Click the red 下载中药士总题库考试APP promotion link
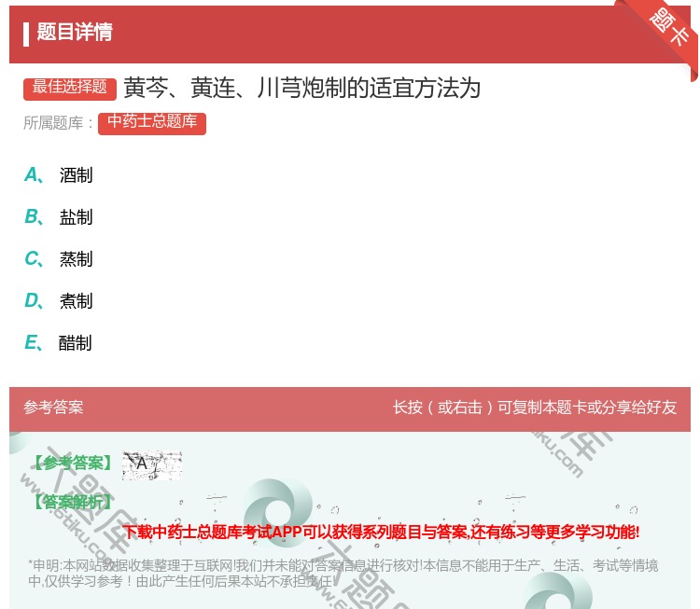 [381, 532]
